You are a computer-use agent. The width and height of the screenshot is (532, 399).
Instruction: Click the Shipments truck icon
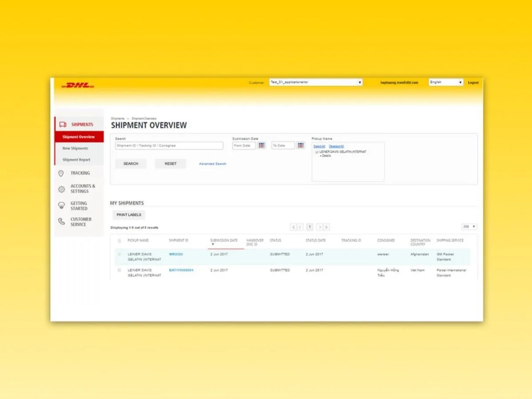(x=63, y=125)
